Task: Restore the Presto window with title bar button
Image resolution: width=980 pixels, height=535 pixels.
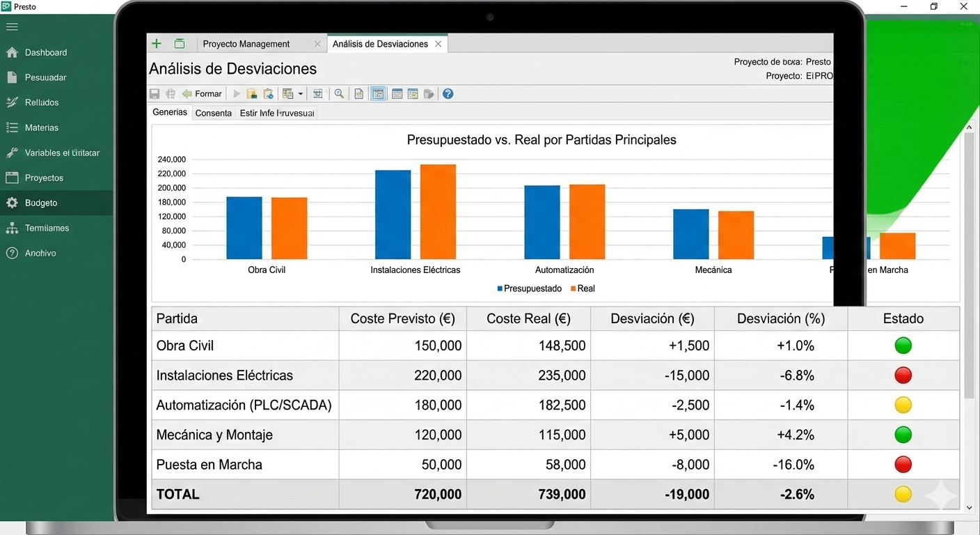Action: [x=934, y=6]
